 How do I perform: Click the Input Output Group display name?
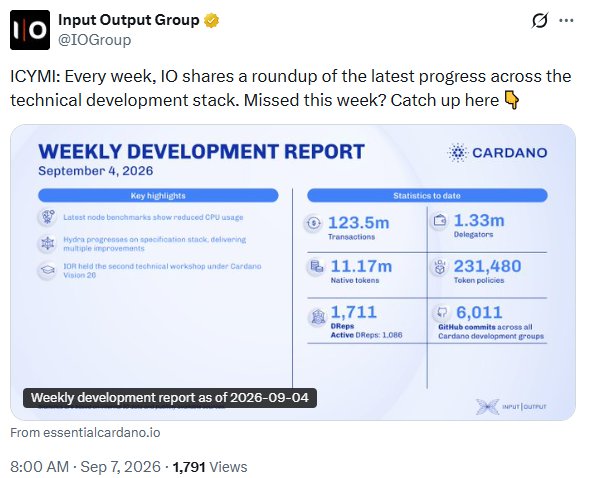click(x=128, y=20)
